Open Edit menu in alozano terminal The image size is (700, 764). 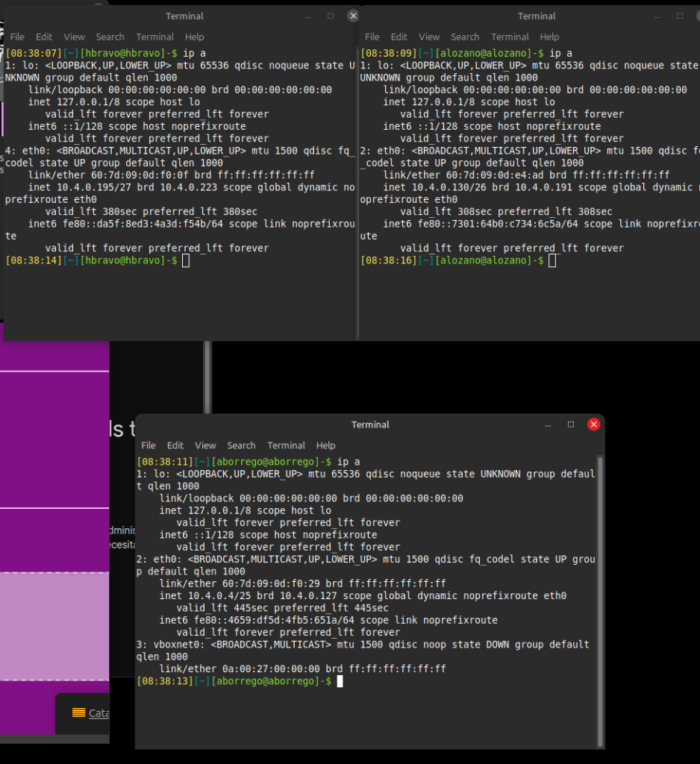pyautogui.click(x=399, y=37)
